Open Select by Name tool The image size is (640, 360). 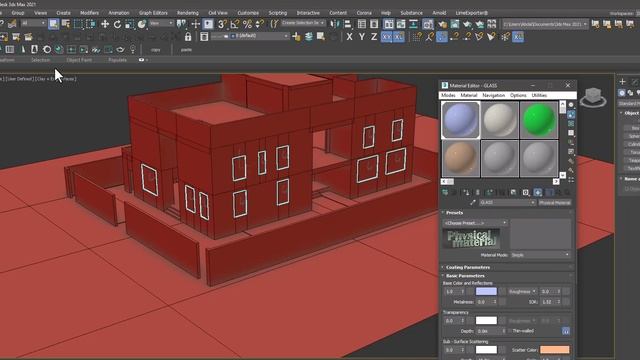tap(66, 24)
